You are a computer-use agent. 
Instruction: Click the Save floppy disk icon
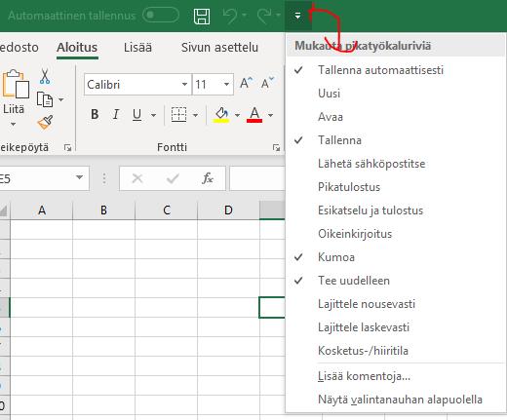202,17
